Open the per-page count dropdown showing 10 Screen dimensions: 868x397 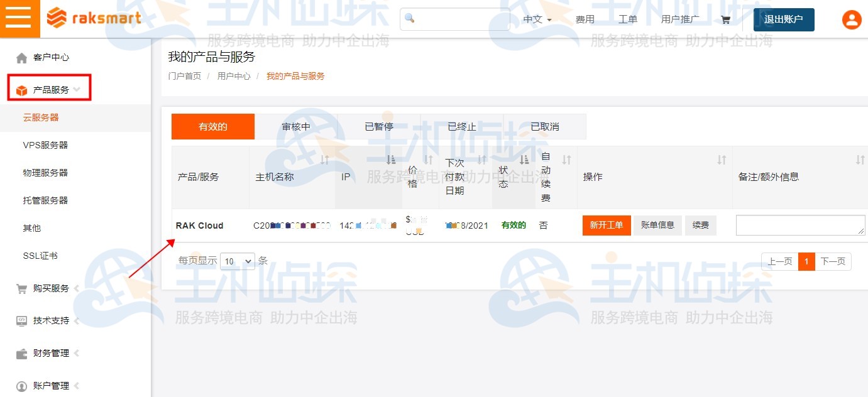click(x=237, y=260)
